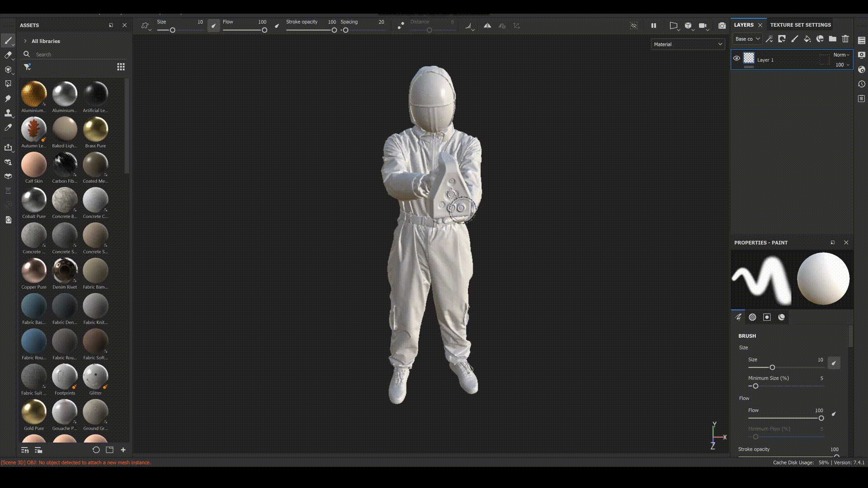Open Layer 1 blend mode Norm dropdown
The width and height of the screenshot is (868, 488).
pyautogui.click(x=841, y=55)
